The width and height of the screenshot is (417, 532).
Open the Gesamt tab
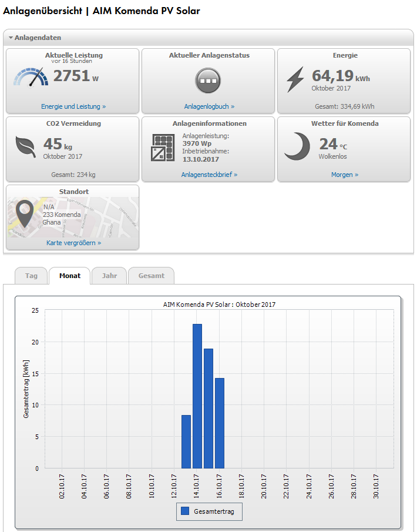point(151,276)
